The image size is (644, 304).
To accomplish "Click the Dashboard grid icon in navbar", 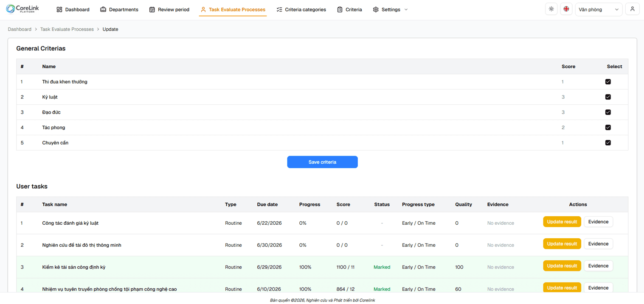I will 59,9.
